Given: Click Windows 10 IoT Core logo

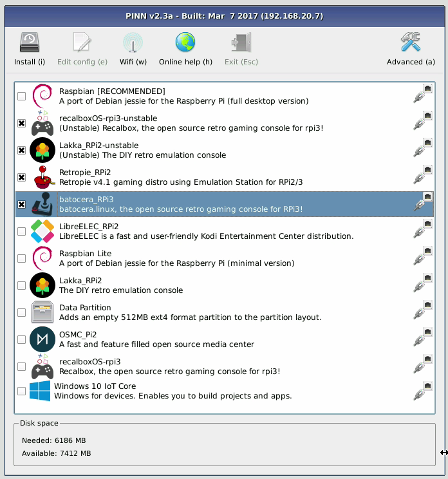Looking at the screenshot, I should [40, 391].
